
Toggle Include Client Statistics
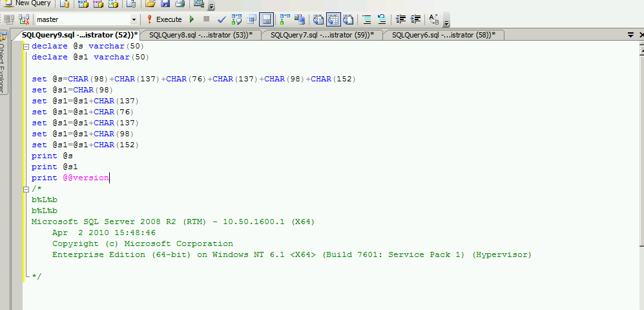300,19
